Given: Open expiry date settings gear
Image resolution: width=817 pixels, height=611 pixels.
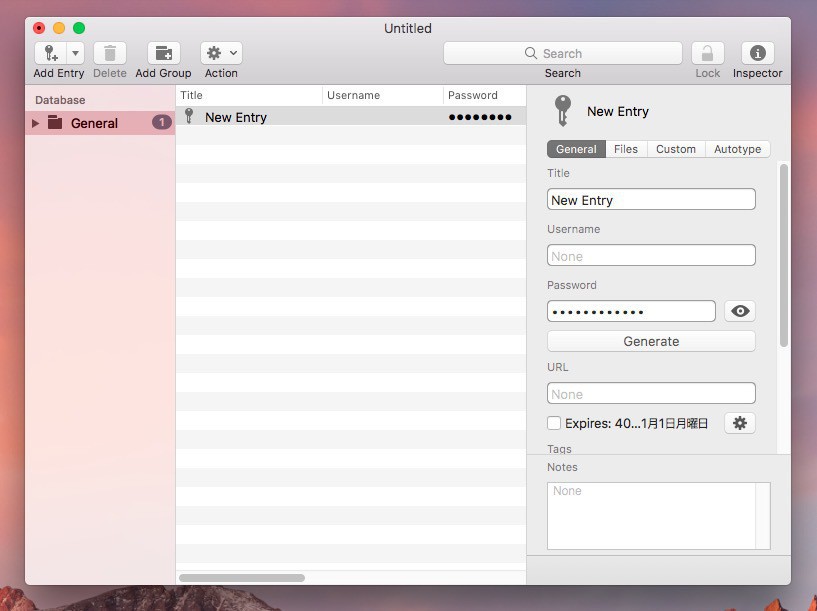Looking at the screenshot, I should coord(739,423).
